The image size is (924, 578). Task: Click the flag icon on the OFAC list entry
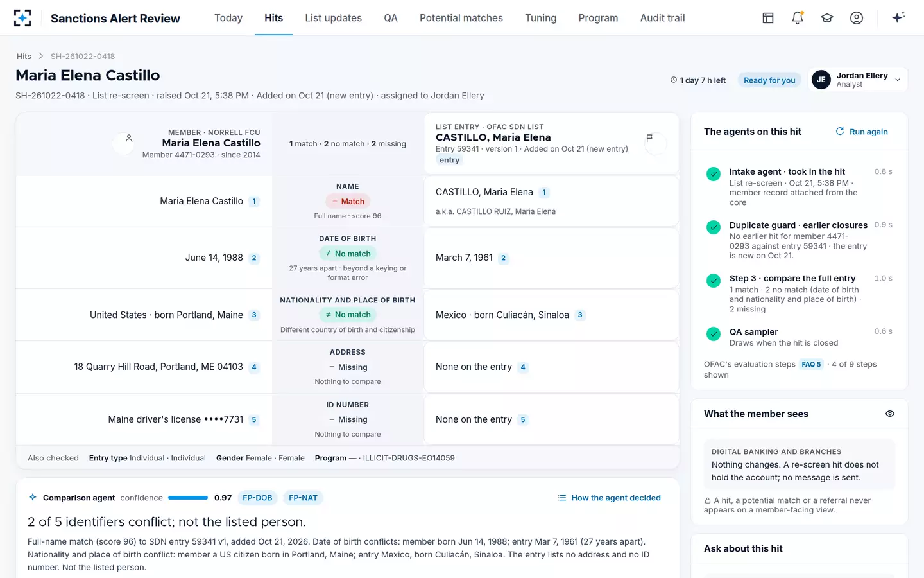pos(650,139)
